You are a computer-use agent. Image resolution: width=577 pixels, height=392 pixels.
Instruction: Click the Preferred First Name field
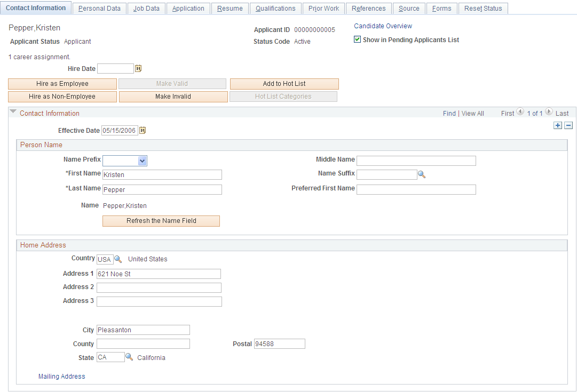tap(416, 189)
